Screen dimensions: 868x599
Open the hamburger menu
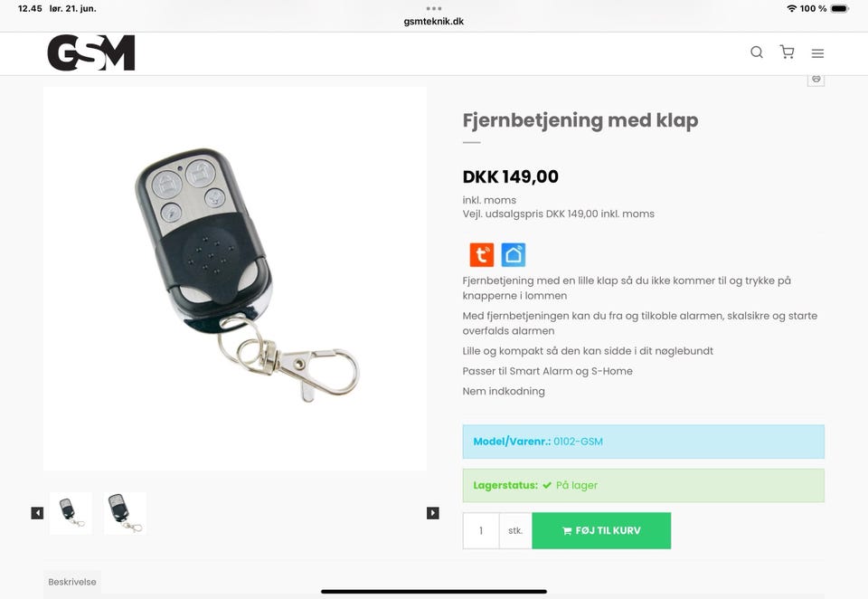click(x=817, y=53)
